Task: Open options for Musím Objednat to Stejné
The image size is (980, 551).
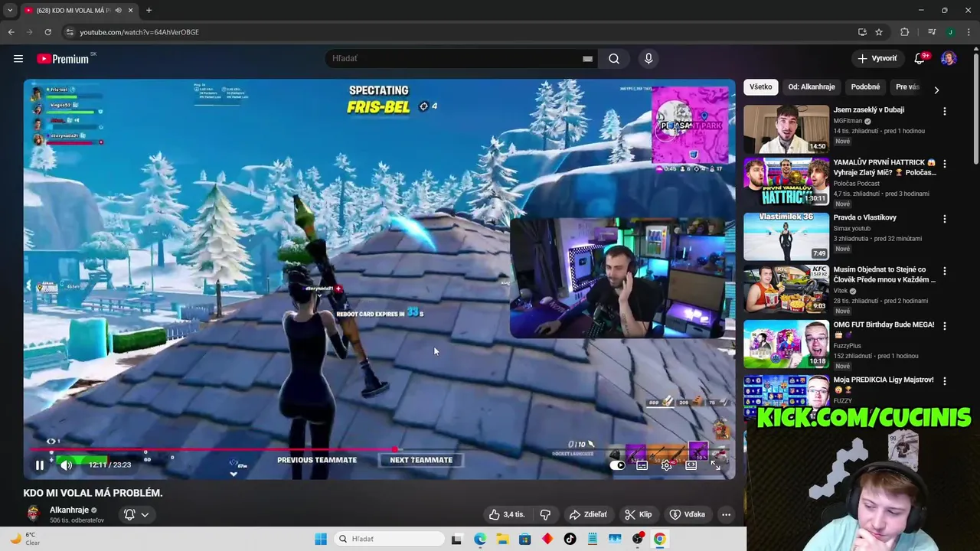Action: [x=944, y=271]
